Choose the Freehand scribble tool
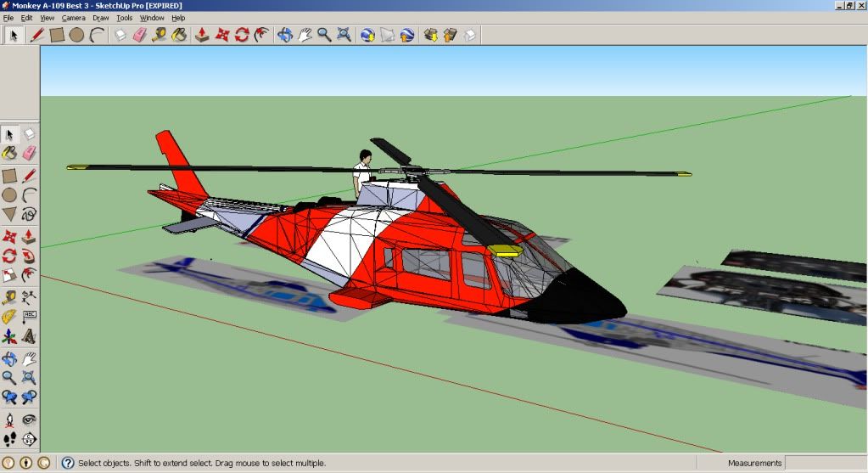The image size is (868, 473). pos(29,214)
